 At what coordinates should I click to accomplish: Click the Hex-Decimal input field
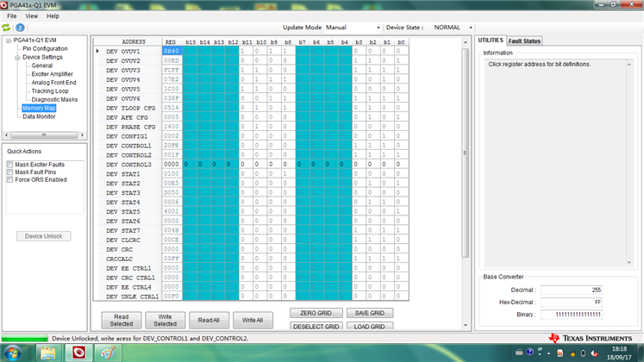click(x=572, y=302)
